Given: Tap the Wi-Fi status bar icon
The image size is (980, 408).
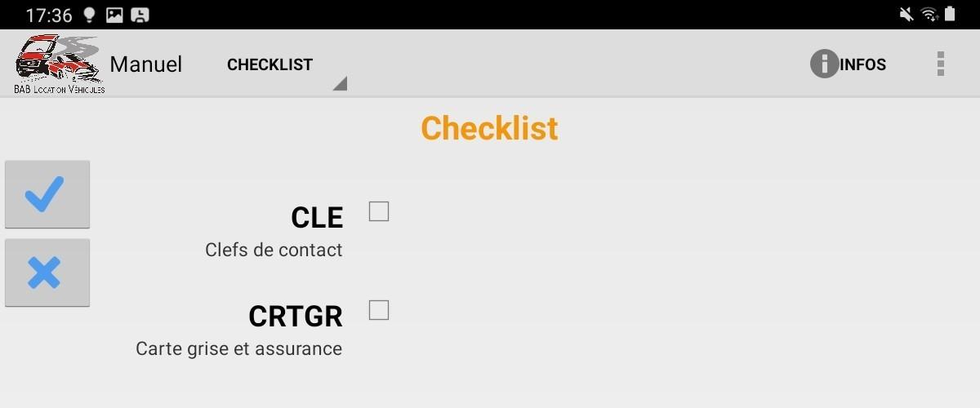Looking at the screenshot, I should click(x=929, y=14).
